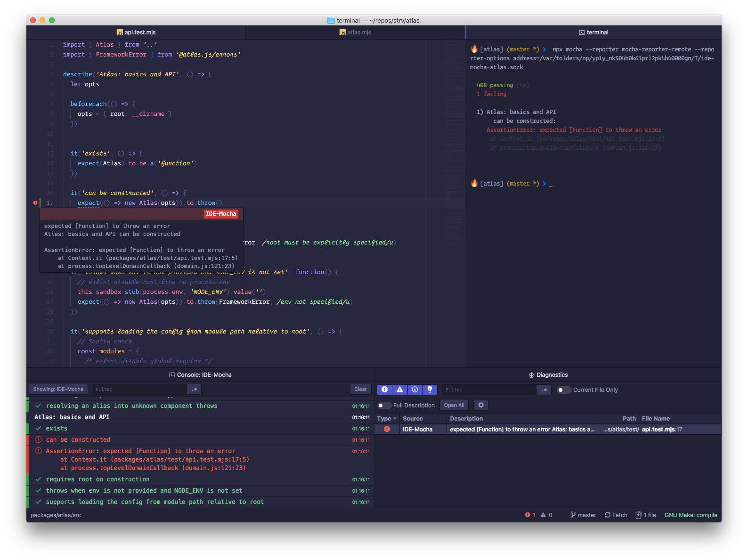Screen dimensions: 748x560
Task: Enable the Full Description switch
Action: point(384,406)
